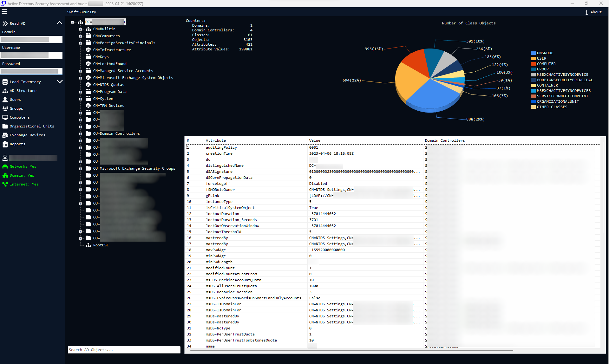The width and height of the screenshot is (609, 364).
Task: Select CN=Managed Service Accounts item
Action: (123, 71)
